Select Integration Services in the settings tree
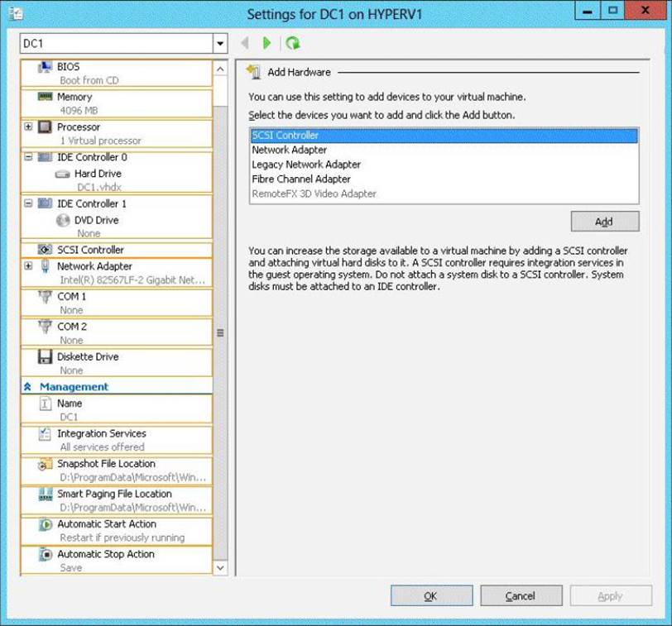This screenshot has height=626, width=672. 101,434
